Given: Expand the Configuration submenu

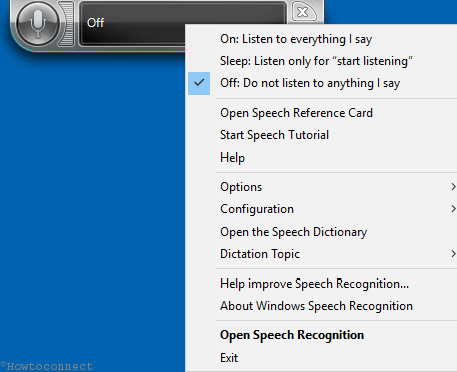Looking at the screenshot, I should [x=321, y=209].
